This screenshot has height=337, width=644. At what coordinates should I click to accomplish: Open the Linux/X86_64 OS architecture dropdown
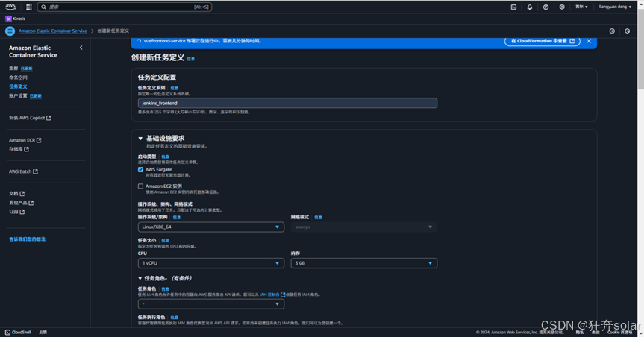coord(211,227)
